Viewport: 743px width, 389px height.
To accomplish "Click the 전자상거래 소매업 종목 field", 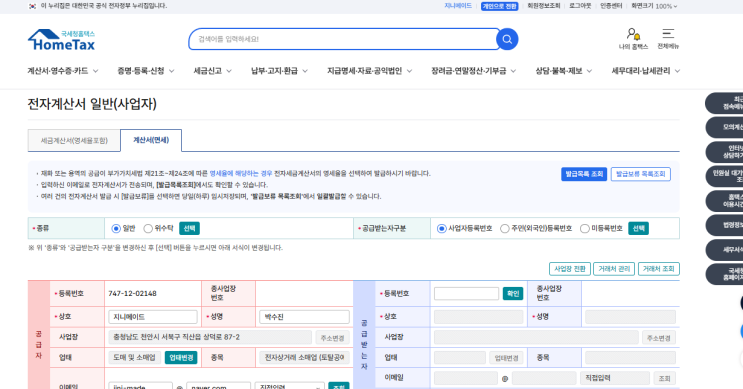I will click(304, 358).
